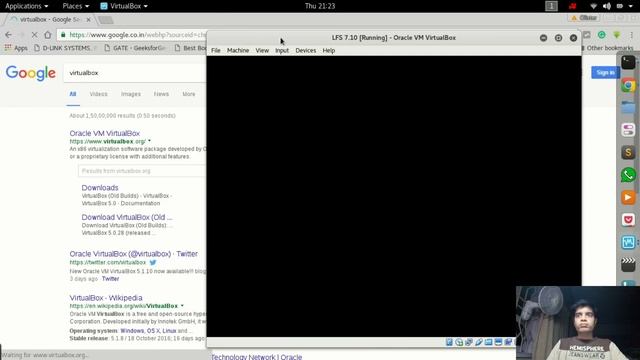Image resolution: width=640 pixels, height=360 pixels.
Task: Open the Other bookmarks folder
Action: [x=607, y=48]
